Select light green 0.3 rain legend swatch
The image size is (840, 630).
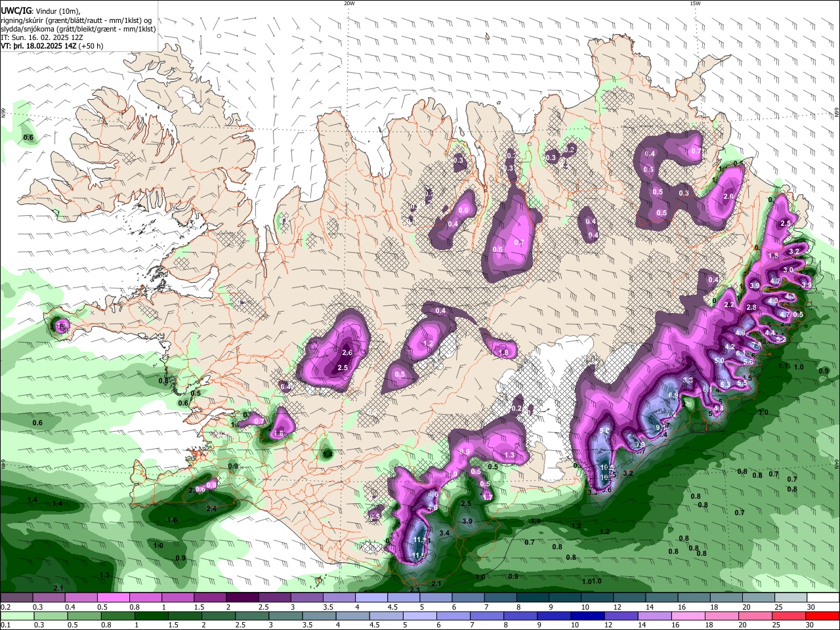coord(51,616)
